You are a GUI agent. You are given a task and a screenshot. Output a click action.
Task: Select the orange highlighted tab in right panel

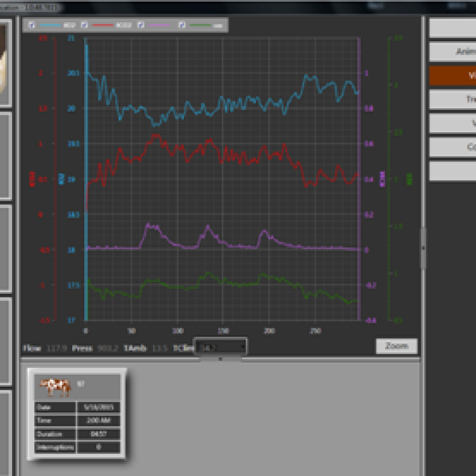[452, 75]
